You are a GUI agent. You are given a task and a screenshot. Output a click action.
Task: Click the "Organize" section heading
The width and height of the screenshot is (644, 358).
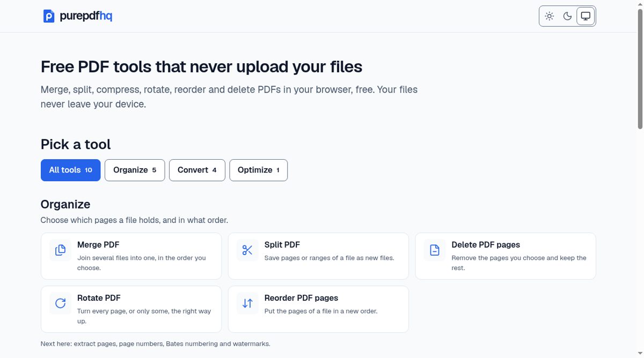tap(65, 204)
